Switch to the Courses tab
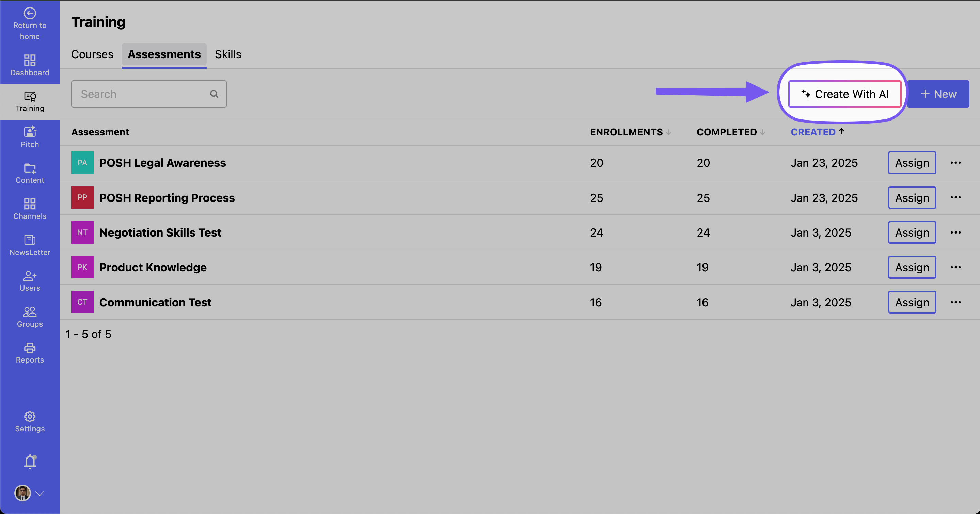The width and height of the screenshot is (980, 514). 92,54
